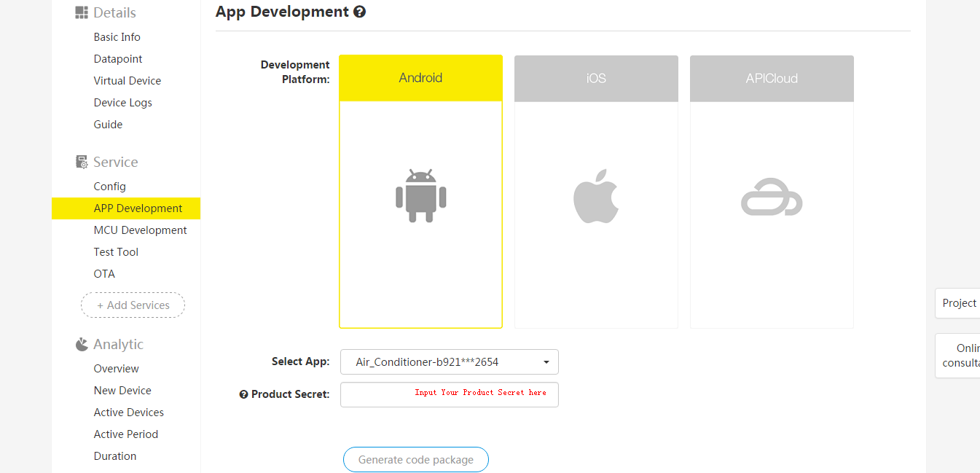Image resolution: width=980 pixels, height=473 pixels.
Task: Select the Android platform header
Action: (420, 78)
